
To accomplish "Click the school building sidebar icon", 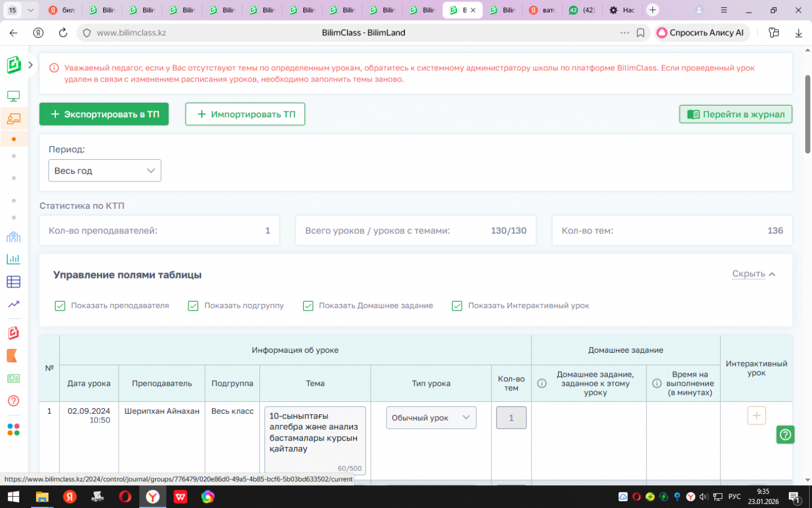I will tap(13, 237).
